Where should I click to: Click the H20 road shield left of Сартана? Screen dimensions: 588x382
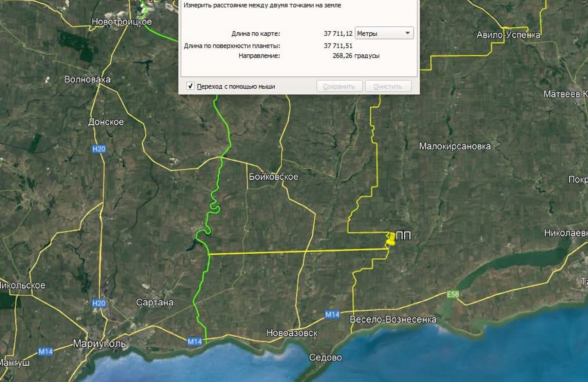[x=99, y=303]
